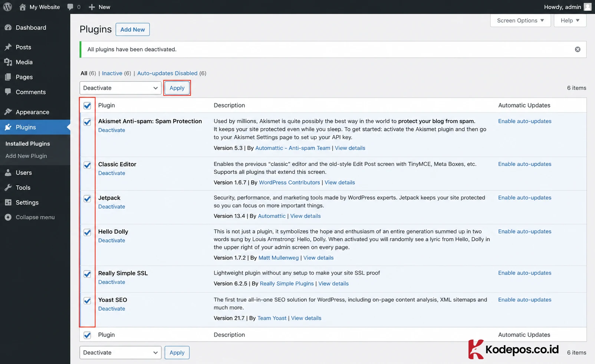Click the Posts pushpin icon
595x364 pixels.
[x=8, y=47]
